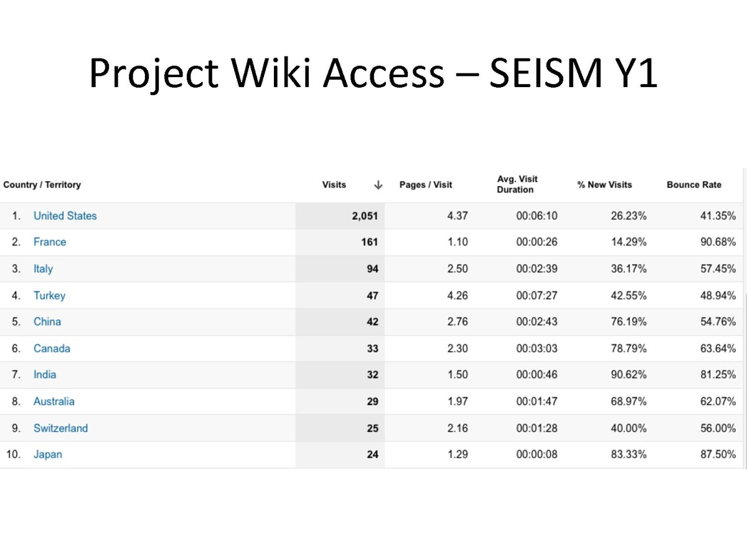Sort by the Visits column header
This screenshot has width=747, height=560.
click(x=334, y=185)
